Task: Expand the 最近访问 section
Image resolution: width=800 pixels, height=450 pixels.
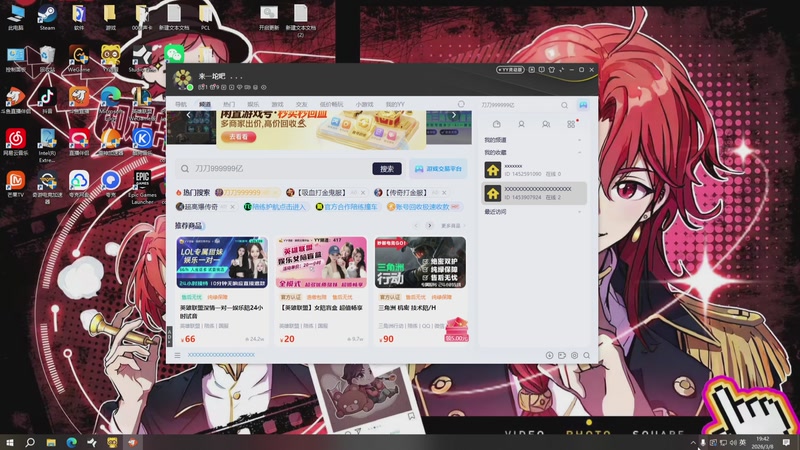Action: click(x=579, y=212)
